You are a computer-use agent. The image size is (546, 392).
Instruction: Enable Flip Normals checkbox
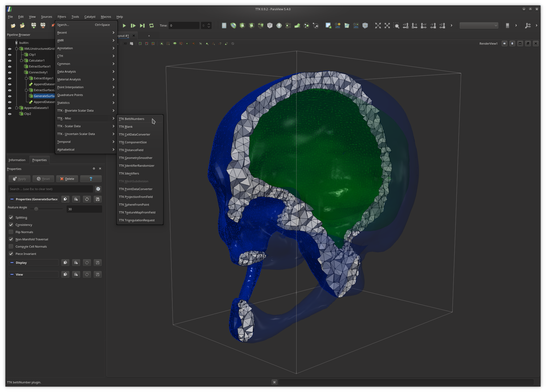click(11, 232)
